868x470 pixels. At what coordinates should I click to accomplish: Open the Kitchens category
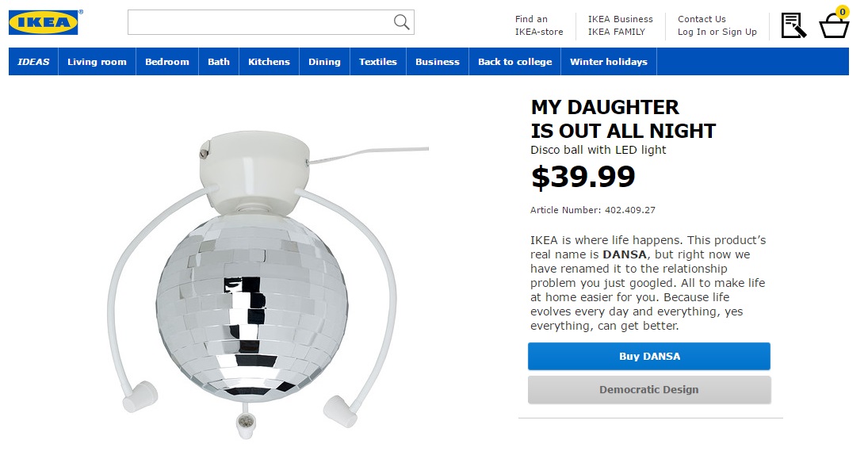point(269,62)
